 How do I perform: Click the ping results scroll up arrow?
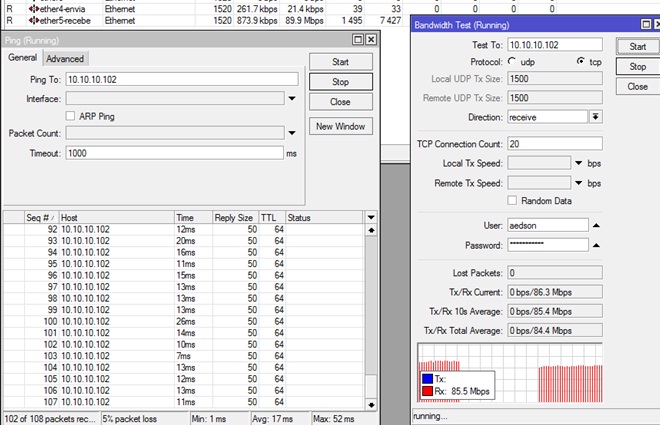click(371, 230)
